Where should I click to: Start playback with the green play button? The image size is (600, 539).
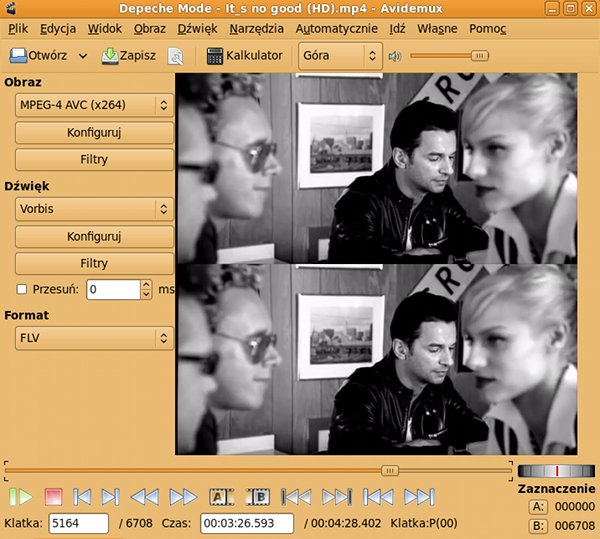pos(21,497)
